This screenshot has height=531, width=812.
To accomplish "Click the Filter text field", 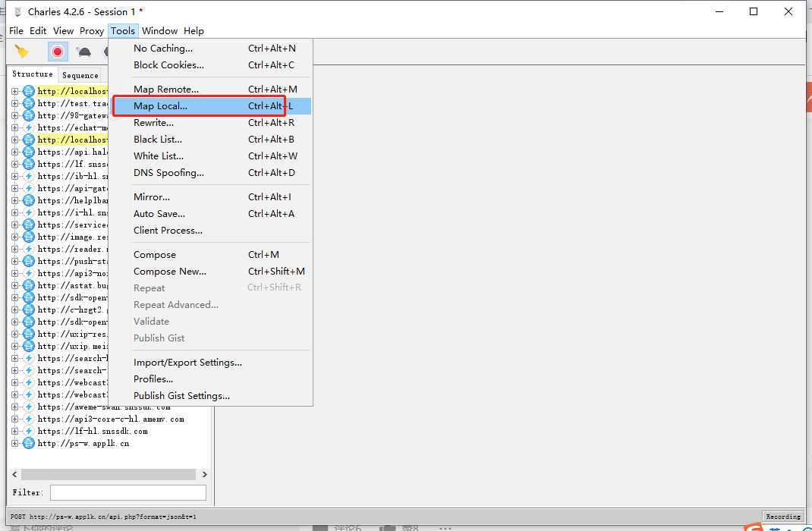I will [128, 493].
